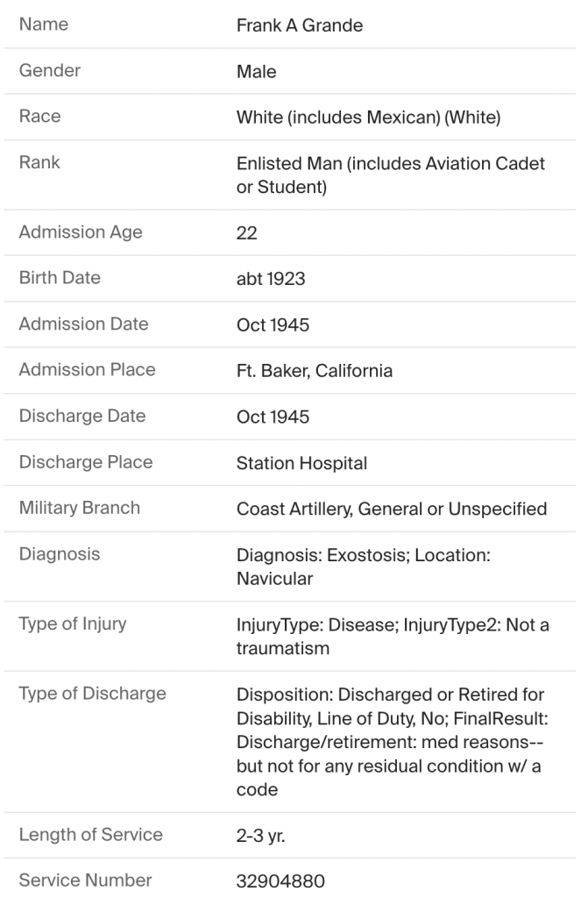
Task: Click Admission Place value Ft. Baker, California
Action: click(x=314, y=371)
